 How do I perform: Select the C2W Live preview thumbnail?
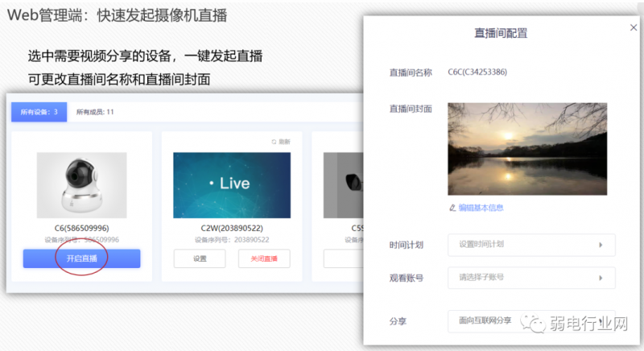point(232,185)
